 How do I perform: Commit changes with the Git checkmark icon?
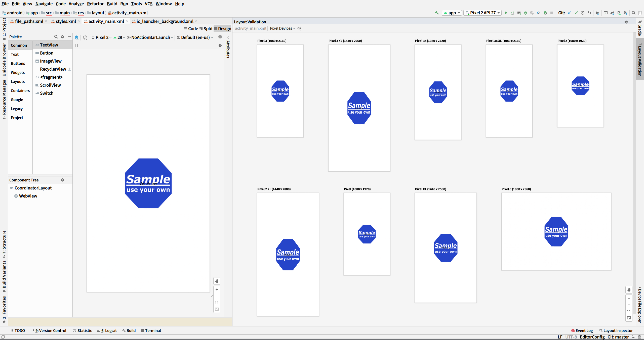(x=576, y=13)
